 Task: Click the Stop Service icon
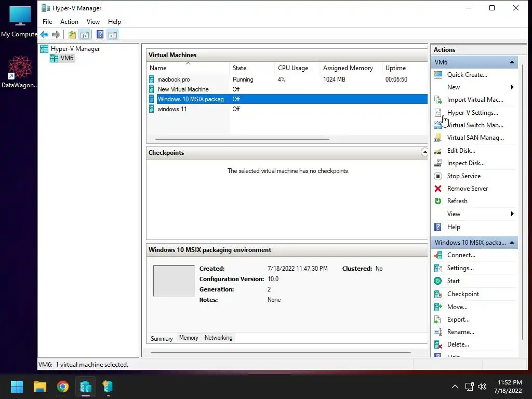pos(438,176)
